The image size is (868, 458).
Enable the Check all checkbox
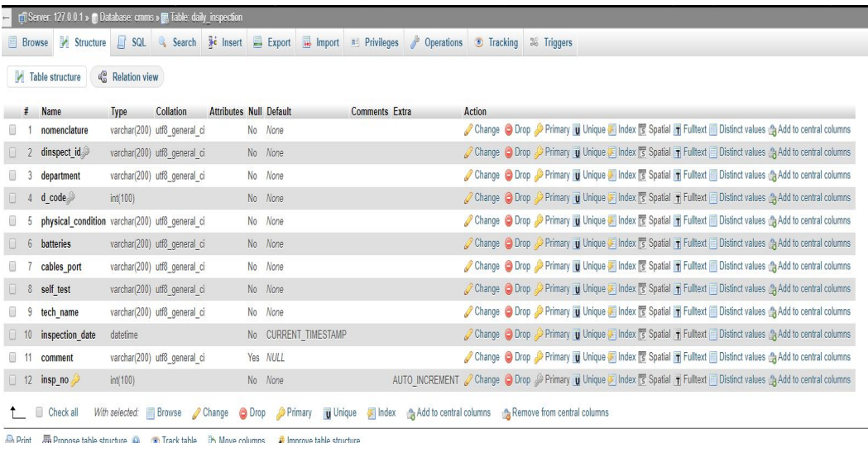point(39,412)
